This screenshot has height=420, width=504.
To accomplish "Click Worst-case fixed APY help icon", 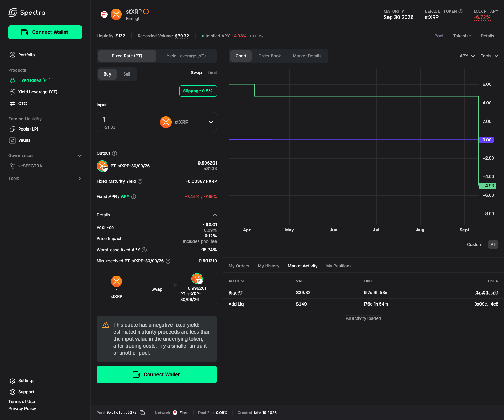I will pyautogui.click(x=144, y=250).
